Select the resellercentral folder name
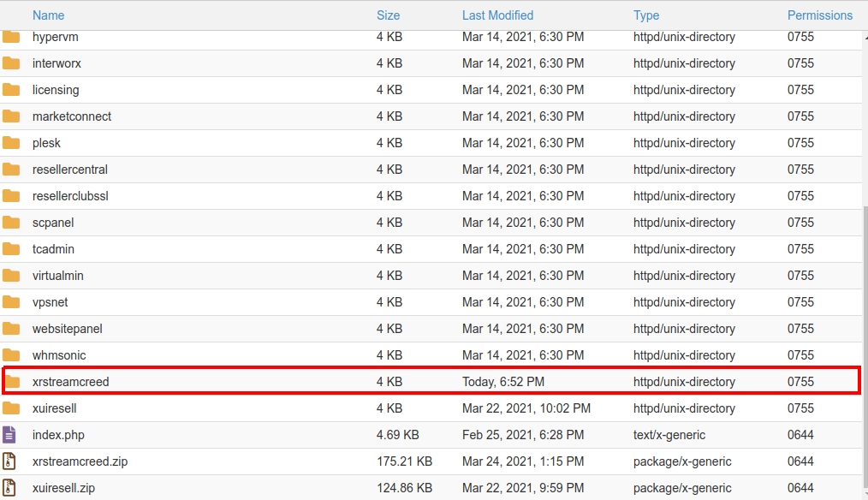868x500 pixels. 70,170
